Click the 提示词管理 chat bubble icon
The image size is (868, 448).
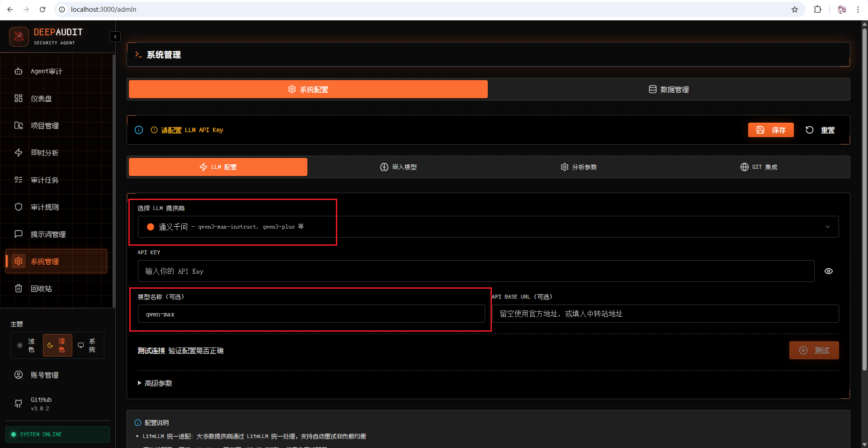pos(19,234)
